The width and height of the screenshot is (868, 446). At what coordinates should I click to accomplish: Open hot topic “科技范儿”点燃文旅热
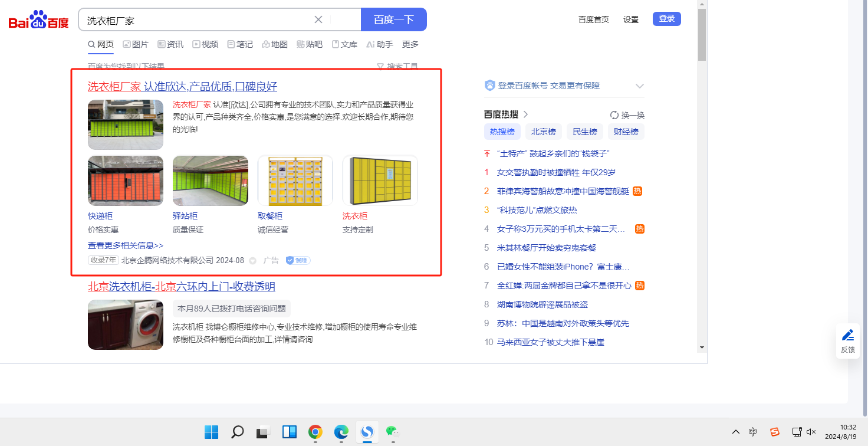point(537,210)
